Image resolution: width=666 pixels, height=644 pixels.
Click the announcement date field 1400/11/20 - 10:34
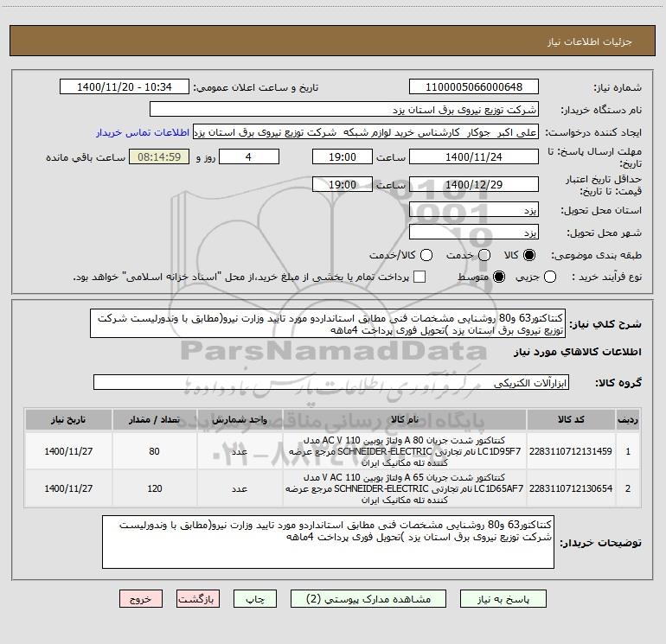[125, 87]
